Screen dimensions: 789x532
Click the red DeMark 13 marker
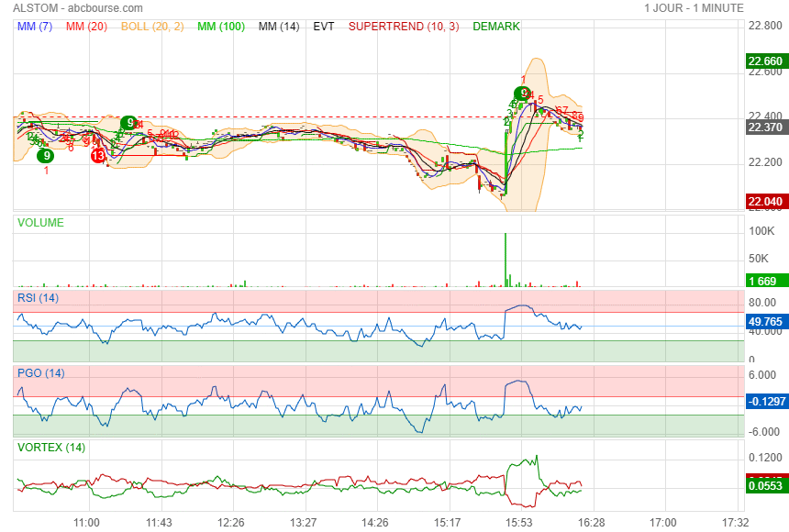pyautogui.click(x=98, y=156)
